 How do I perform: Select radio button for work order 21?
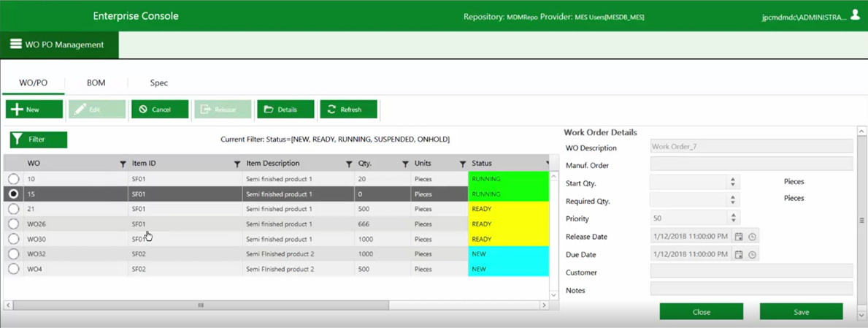point(13,209)
